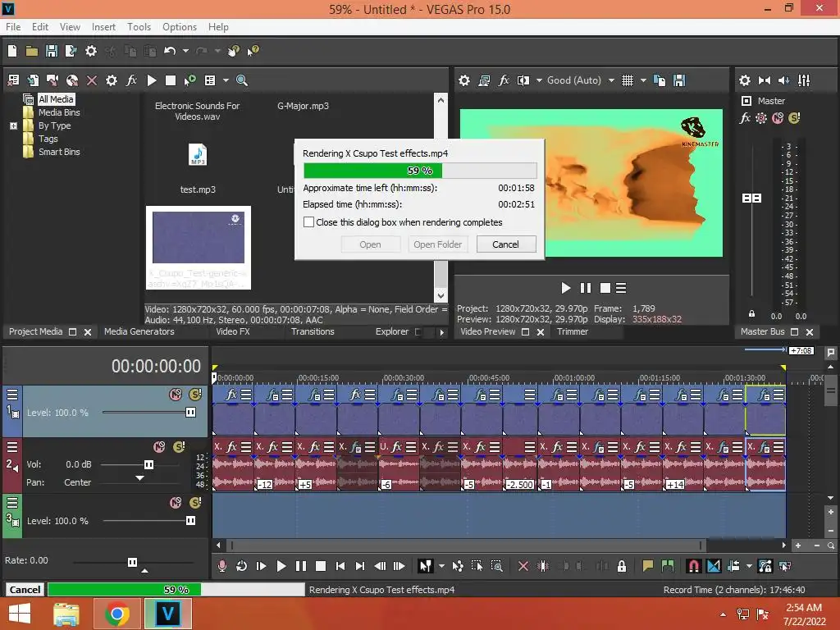Image resolution: width=840 pixels, height=630 pixels.
Task: Open project Properties gear in main toolbar
Action: [91, 51]
